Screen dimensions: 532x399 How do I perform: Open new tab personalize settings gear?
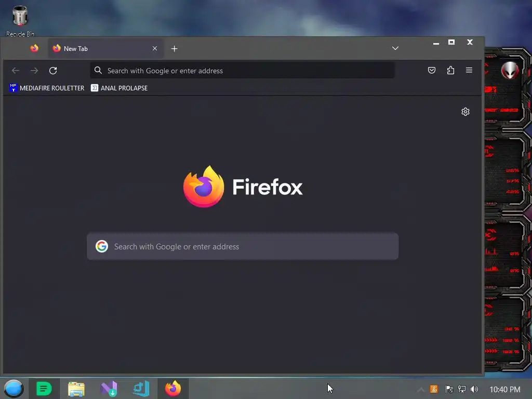point(465,112)
